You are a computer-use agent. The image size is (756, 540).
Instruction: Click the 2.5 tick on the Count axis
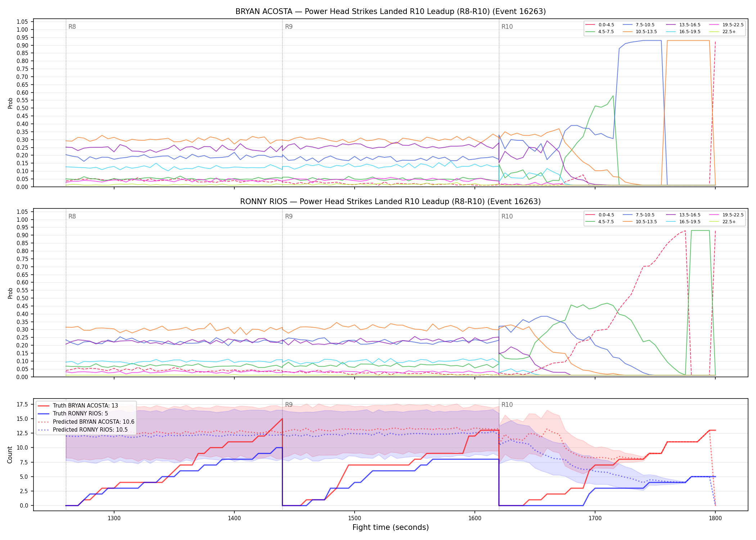point(24,491)
